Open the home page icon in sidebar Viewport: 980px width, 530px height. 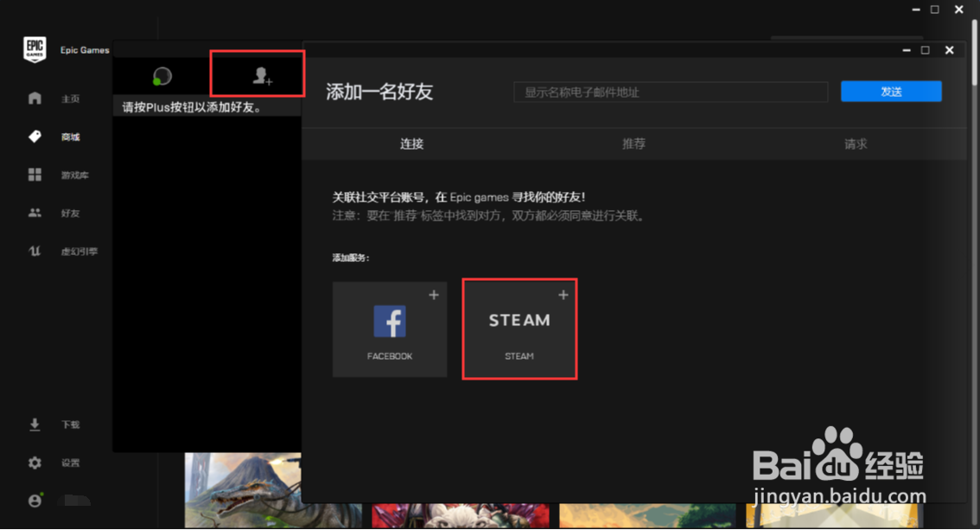pos(35,98)
